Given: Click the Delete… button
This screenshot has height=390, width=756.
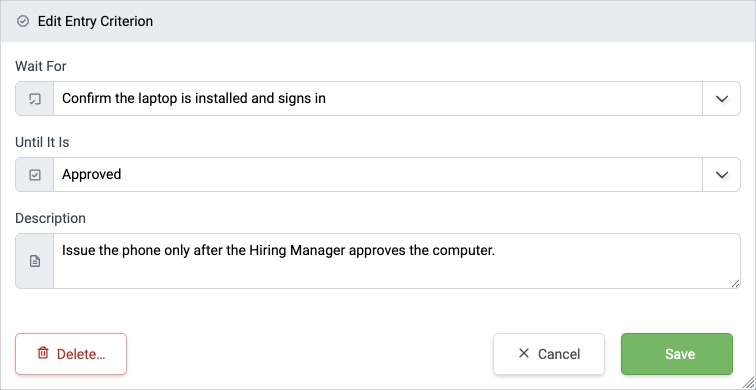Looking at the screenshot, I should click(x=71, y=354).
